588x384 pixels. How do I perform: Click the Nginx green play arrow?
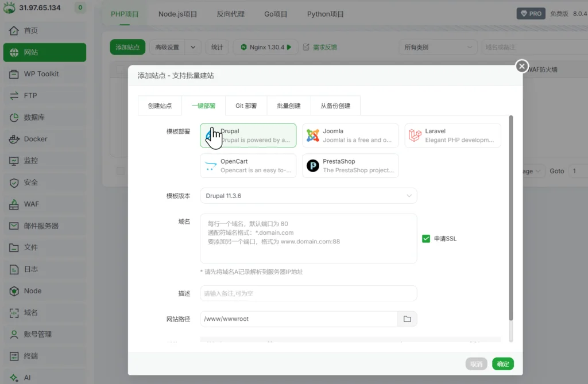pyautogui.click(x=289, y=47)
